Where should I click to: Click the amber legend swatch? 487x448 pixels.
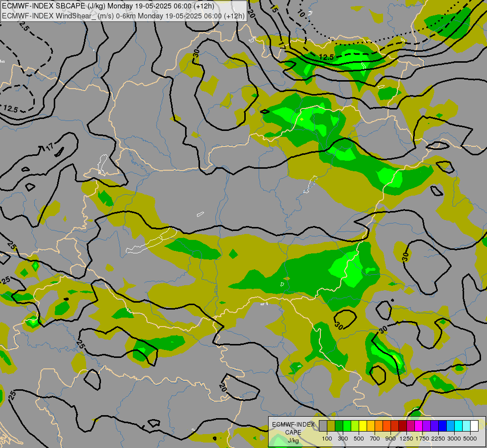click(x=371, y=426)
